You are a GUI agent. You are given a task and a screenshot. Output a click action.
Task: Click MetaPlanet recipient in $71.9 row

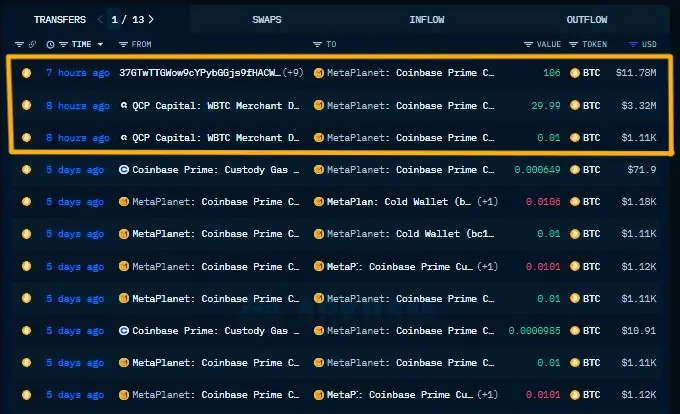[410, 170]
